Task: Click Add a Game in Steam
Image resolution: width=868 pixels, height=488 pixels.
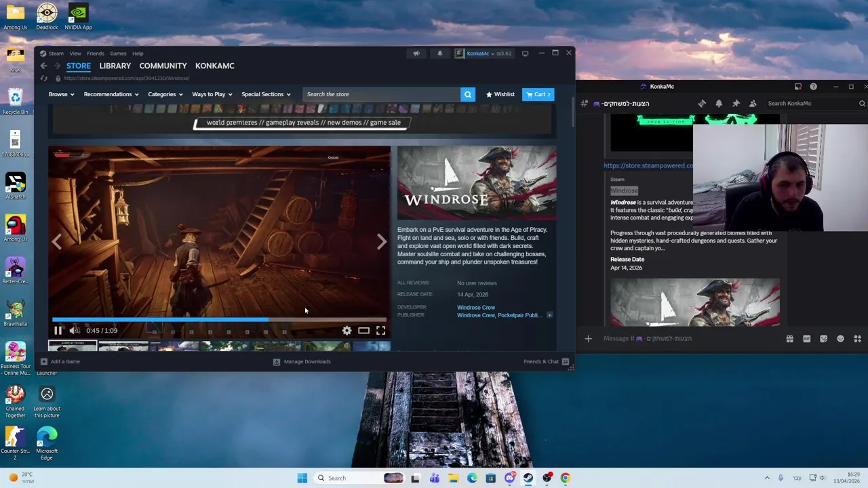Action: (x=60, y=361)
